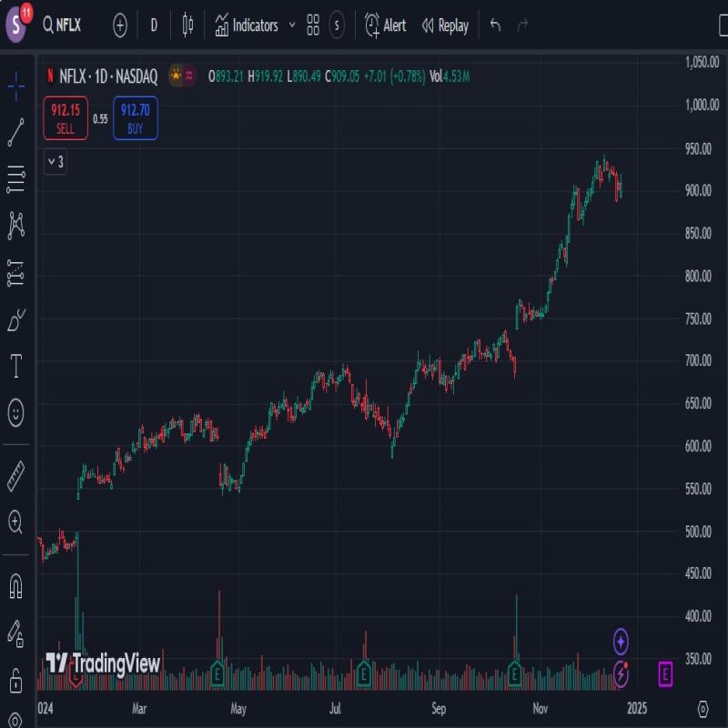
Task: Open the Indicators favorites dropdown arrow
Action: [292, 25]
